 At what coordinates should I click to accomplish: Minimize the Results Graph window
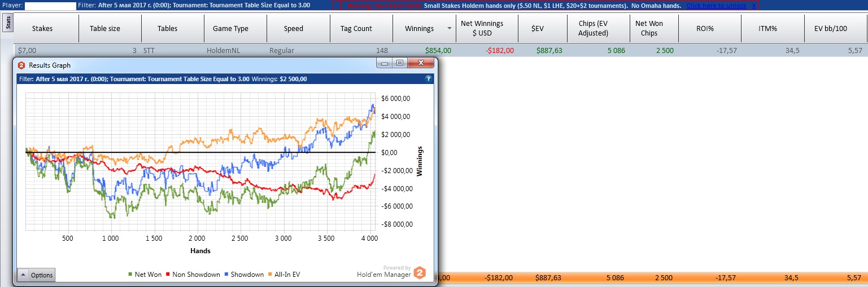(385, 63)
